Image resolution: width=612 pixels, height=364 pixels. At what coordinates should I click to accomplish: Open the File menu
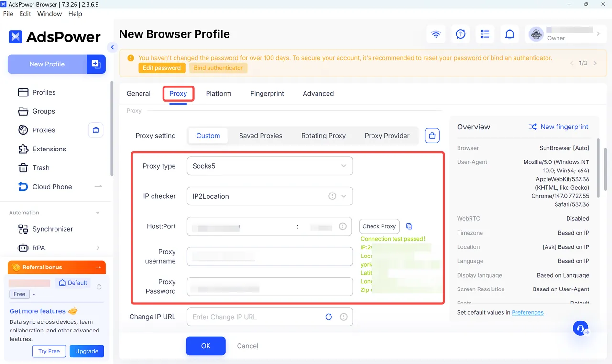coord(8,14)
